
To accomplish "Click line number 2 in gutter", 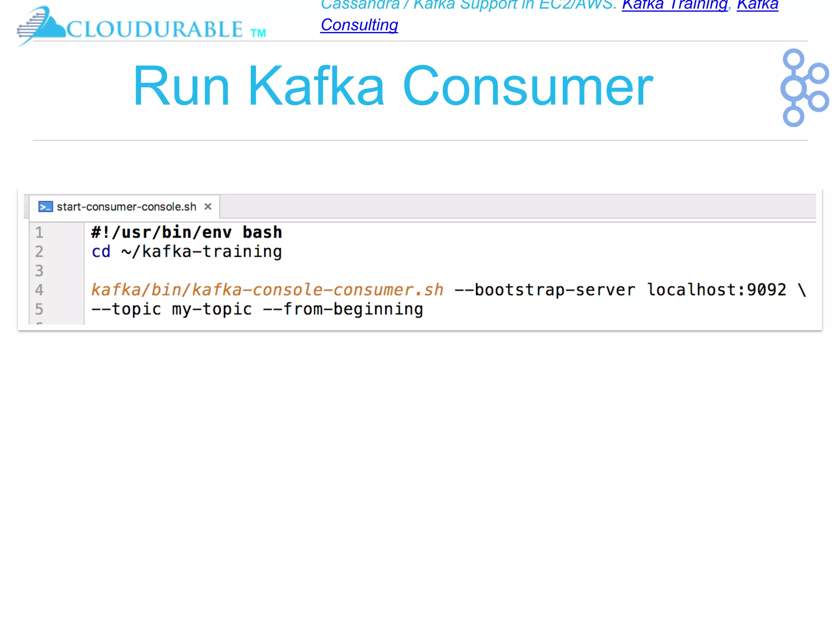I will point(39,251).
